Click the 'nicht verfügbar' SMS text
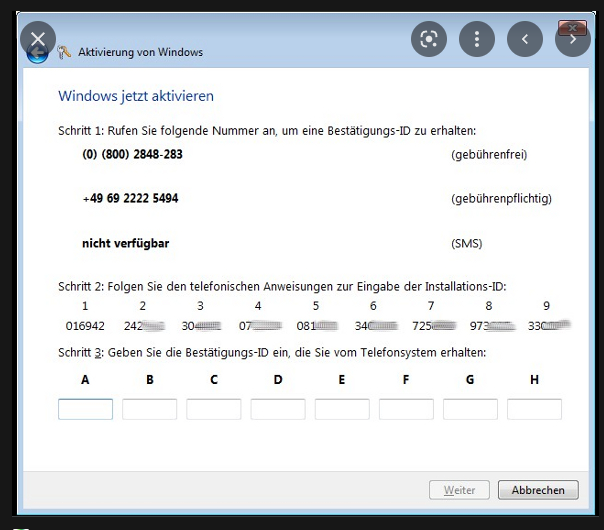 tap(126, 243)
